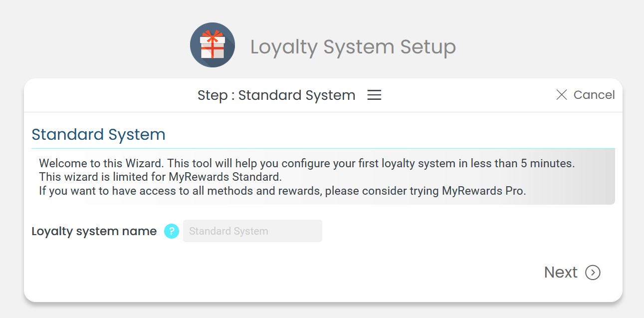Click the 'Loyalty System Setup' page title
644x318 pixels.
pos(353,47)
